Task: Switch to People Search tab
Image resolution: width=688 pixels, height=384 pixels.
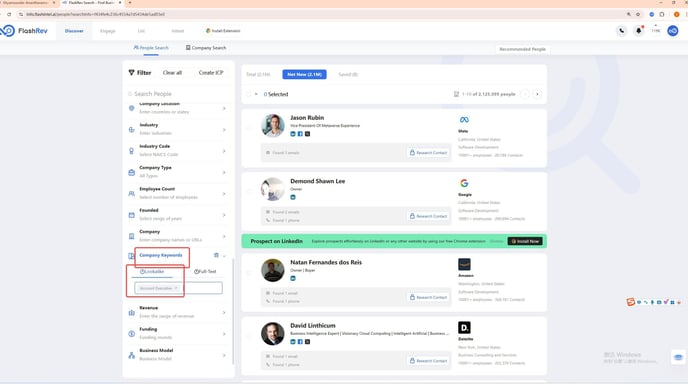Action: pos(151,48)
